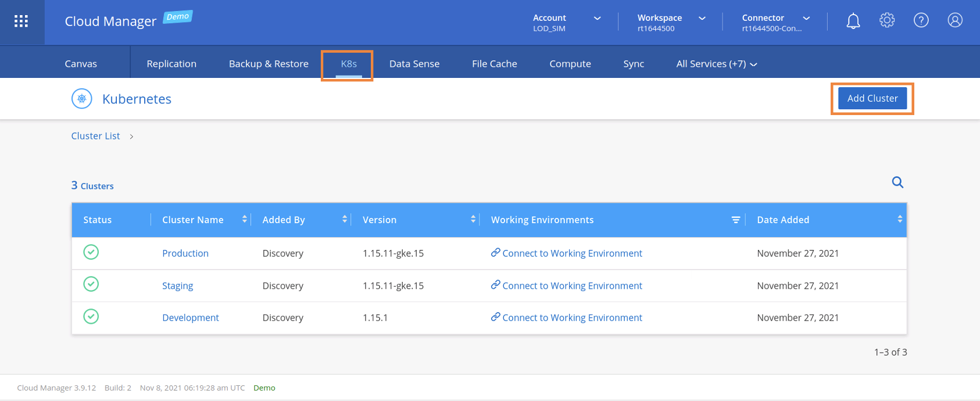The image size is (980, 401).
Task: Expand the All Services (+7) menu
Action: [716, 64]
